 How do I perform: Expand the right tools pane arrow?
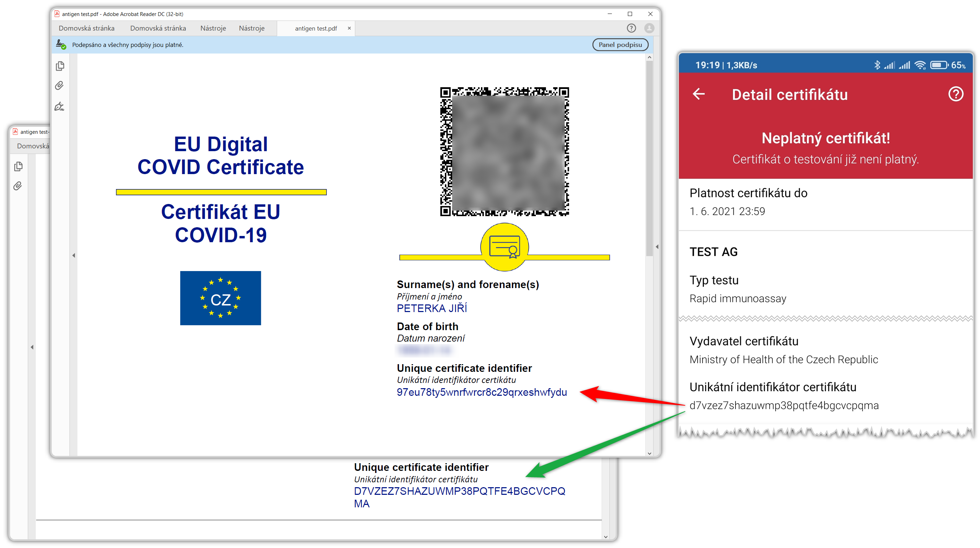[x=657, y=247]
